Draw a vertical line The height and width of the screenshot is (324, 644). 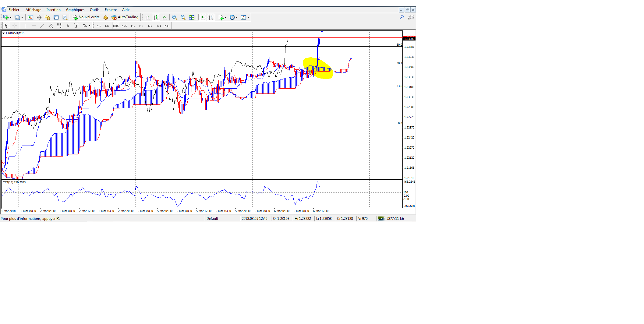(x=25, y=26)
